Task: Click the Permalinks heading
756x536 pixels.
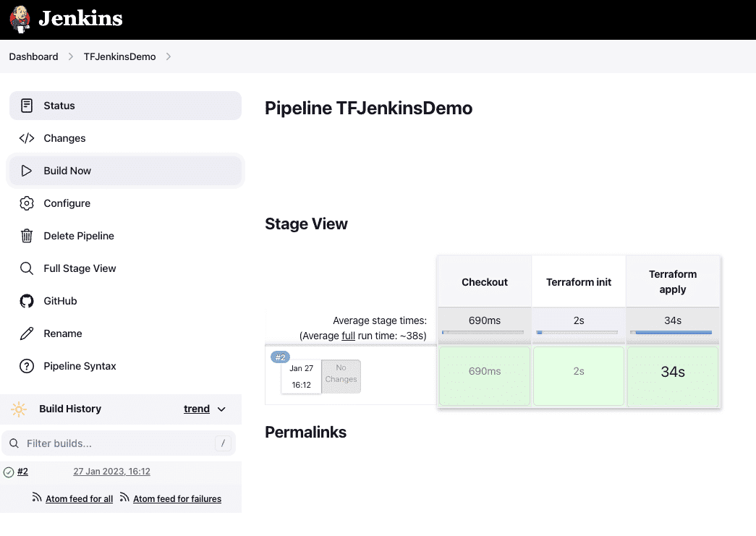Action: [x=306, y=433]
